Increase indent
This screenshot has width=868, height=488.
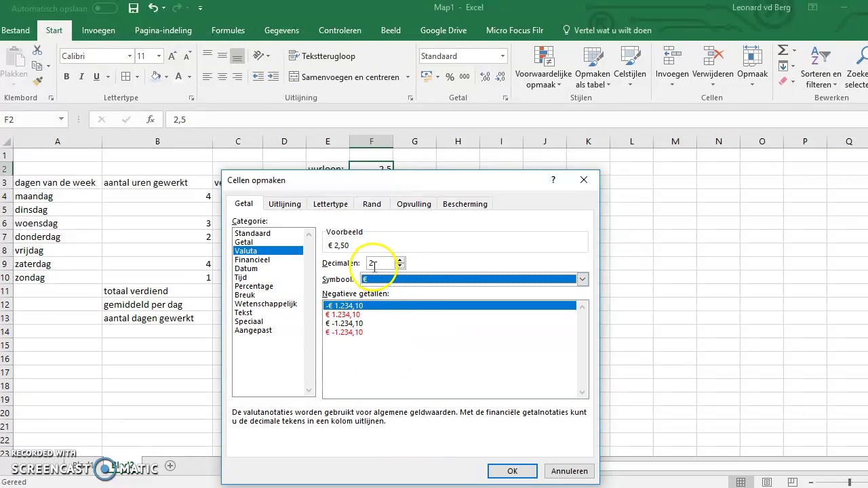(274, 77)
